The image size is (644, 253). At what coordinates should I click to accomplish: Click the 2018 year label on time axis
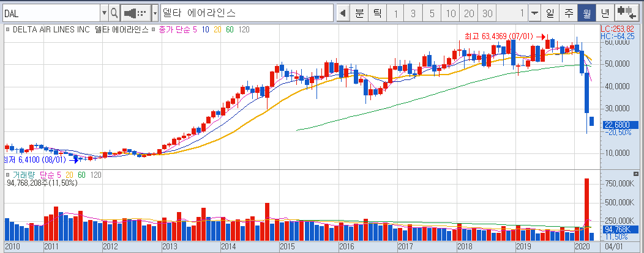pyautogui.click(x=465, y=247)
